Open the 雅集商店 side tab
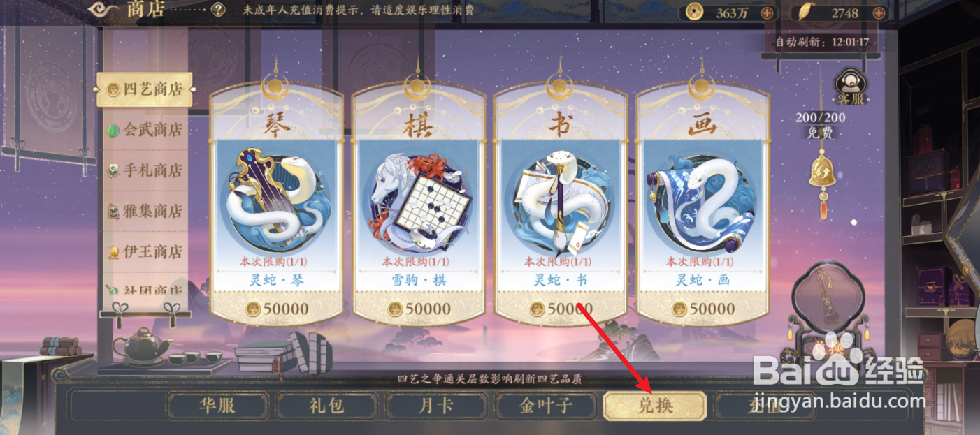The height and width of the screenshot is (435, 980). click(145, 211)
